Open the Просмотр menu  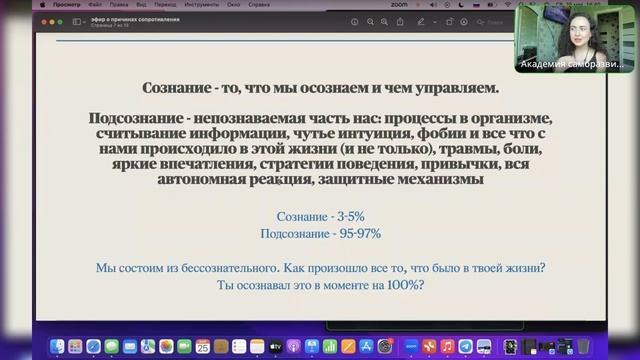point(67,4)
